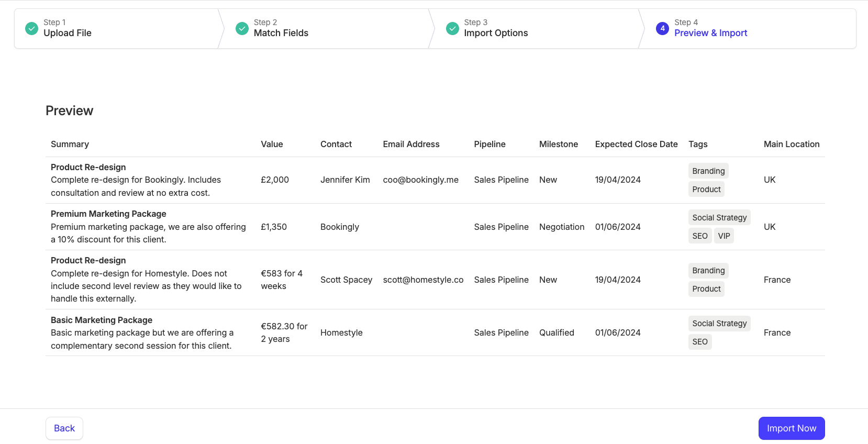Click the Contact column header
This screenshot has height=444, width=868.
click(x=336, y=144)
